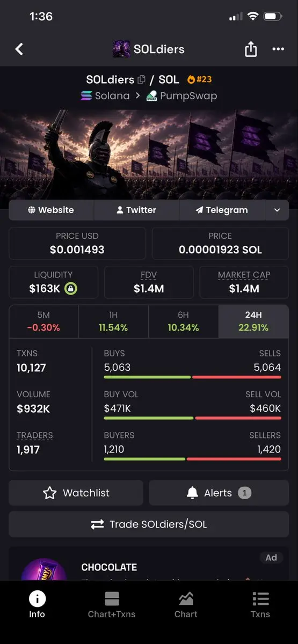Select the 1H timeframe stats
Viewport: 298px width, 644px height.
coord(113,321)
